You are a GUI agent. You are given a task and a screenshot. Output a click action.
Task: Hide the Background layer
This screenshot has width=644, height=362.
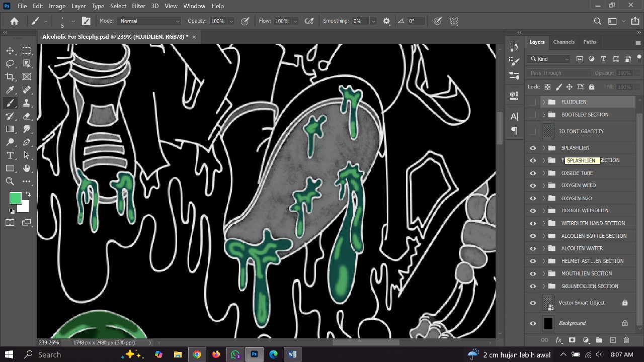[x=533, y=323]
